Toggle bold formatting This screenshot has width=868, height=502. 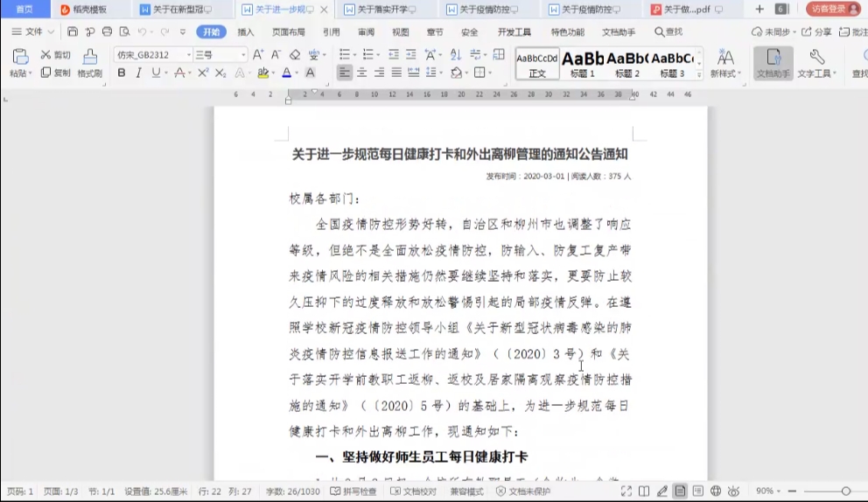[122, 73]
